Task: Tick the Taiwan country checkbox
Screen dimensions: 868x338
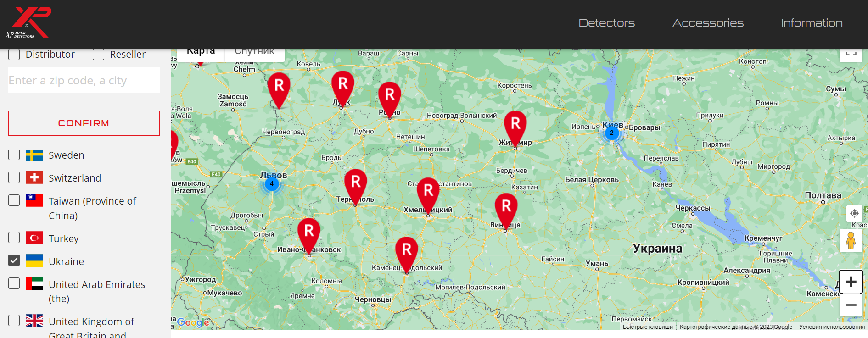Action: click(14, 200)
